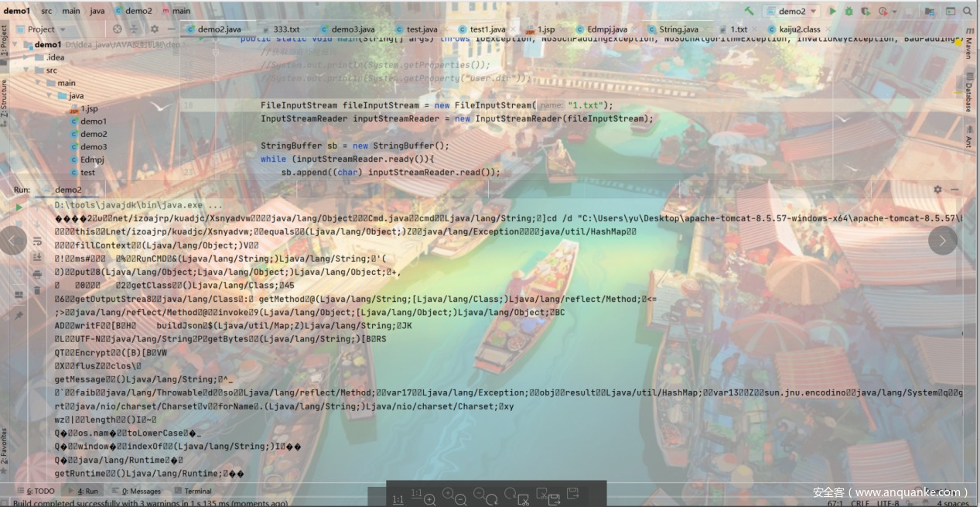The height and width of the screenshot is (507, 980).
Task: Click the pin tab icon in Run panel
Action: point(19,316)
